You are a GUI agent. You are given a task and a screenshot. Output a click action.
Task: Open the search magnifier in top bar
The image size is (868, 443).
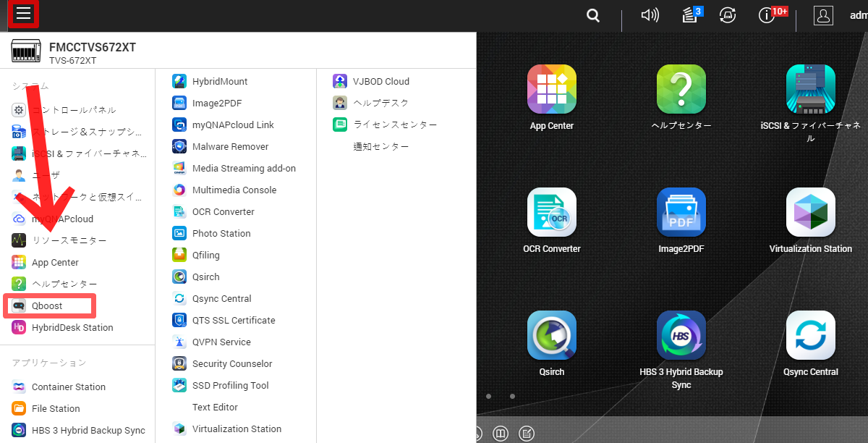(593, 15)
